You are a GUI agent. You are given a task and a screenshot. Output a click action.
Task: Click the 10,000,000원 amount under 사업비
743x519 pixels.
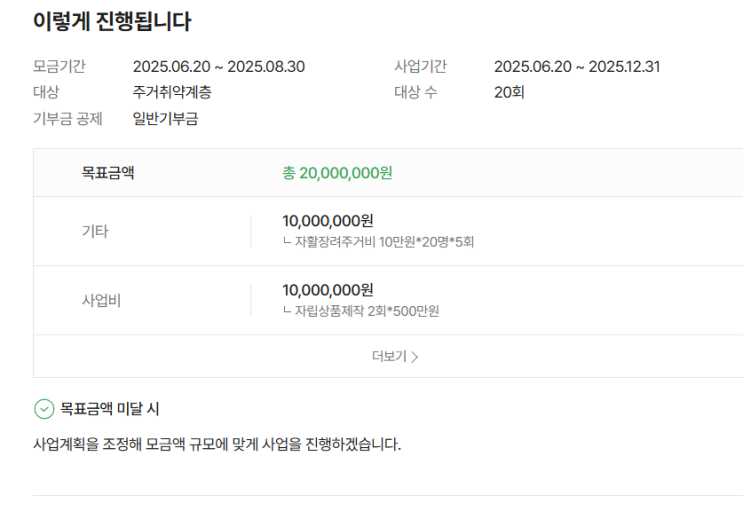pos(328,290)
